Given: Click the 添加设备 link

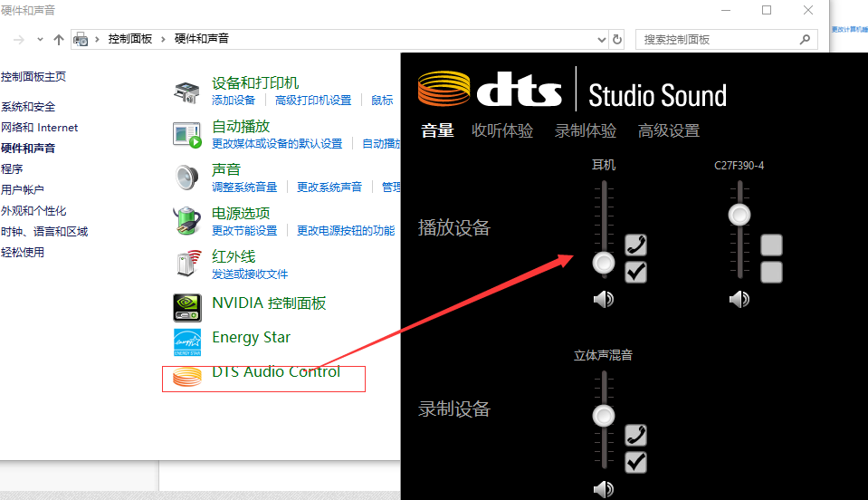Looking at the screenshot, I should tap(234, 101).
